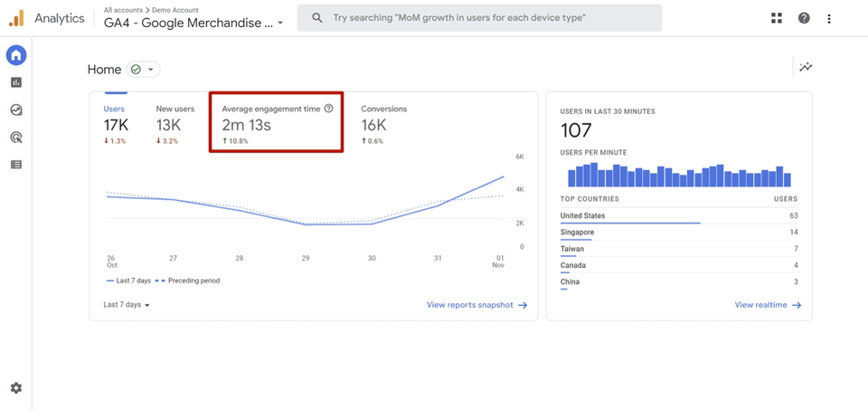Click the Average engagement time info icon

tap(329, 109)
